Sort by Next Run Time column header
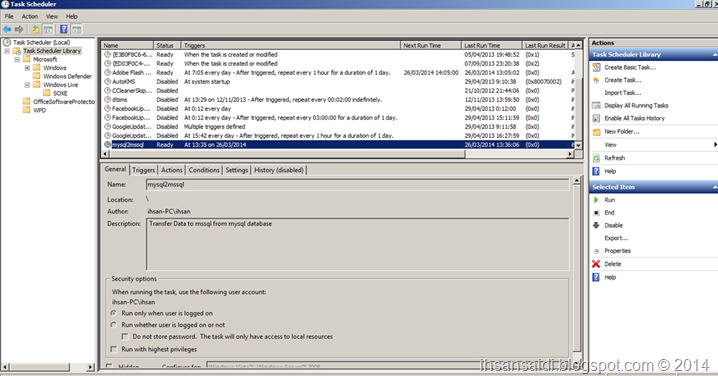This screenshot has height=376, width=718. pos(431,45)
